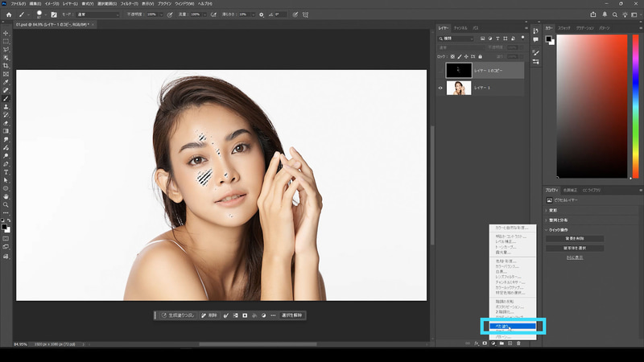
Task: Click the vertical hue slider in Color panel
Action: [x=634, y=105]
